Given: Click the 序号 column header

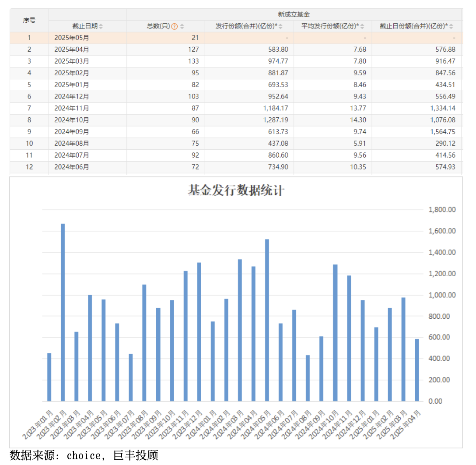Looking at the screenshot, I should pyautogui.click(x=29, y=20).
